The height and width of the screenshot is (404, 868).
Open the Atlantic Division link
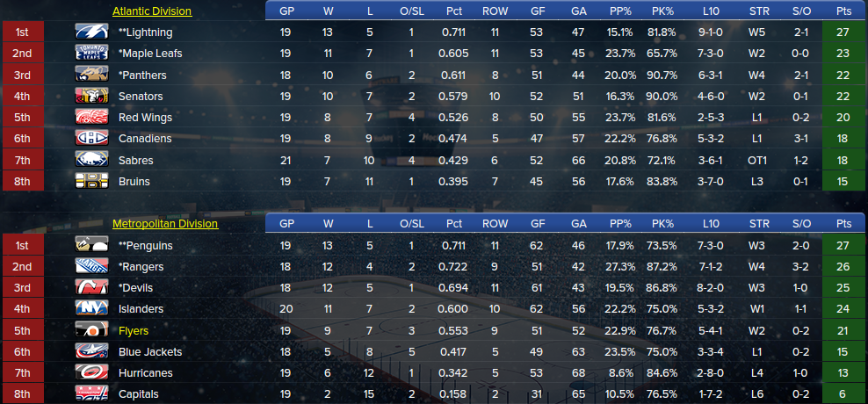click(152, 11)
